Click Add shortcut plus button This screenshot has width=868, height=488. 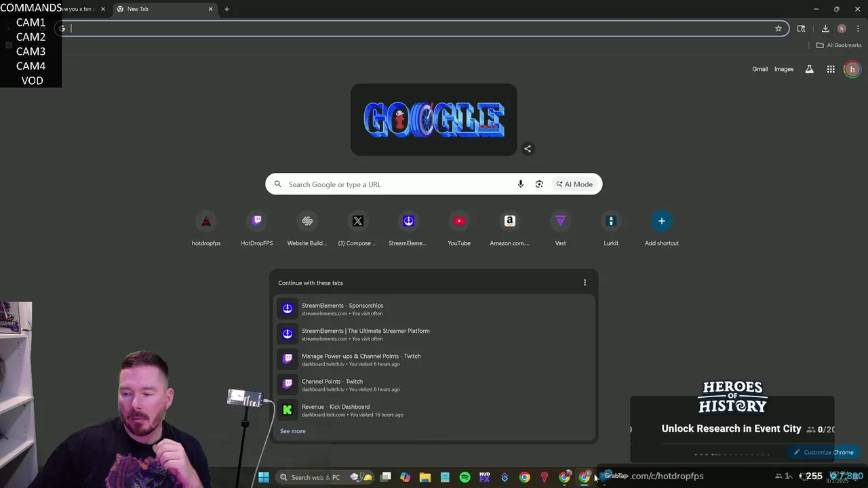pyautogui.click(x=662, y=221)
